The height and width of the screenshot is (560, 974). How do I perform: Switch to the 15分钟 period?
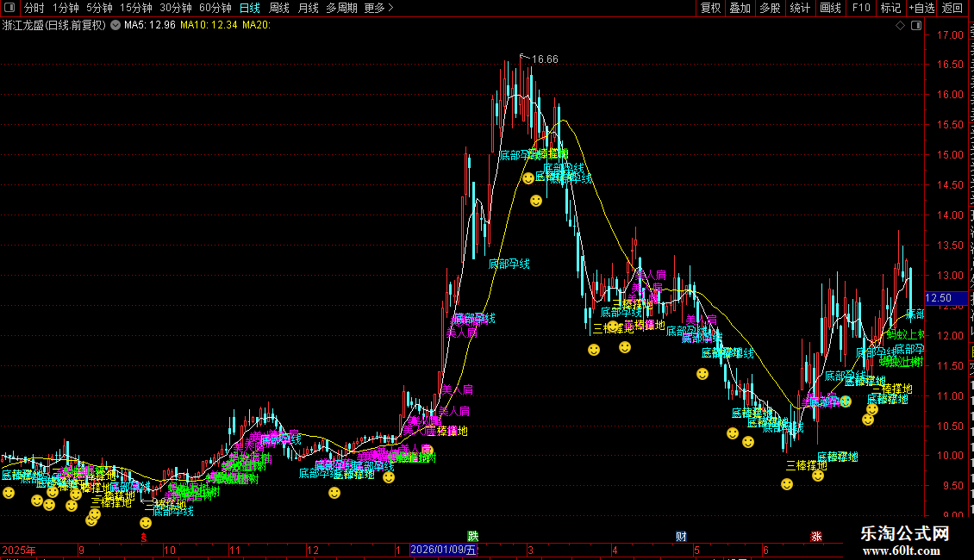tap(136, 8)
